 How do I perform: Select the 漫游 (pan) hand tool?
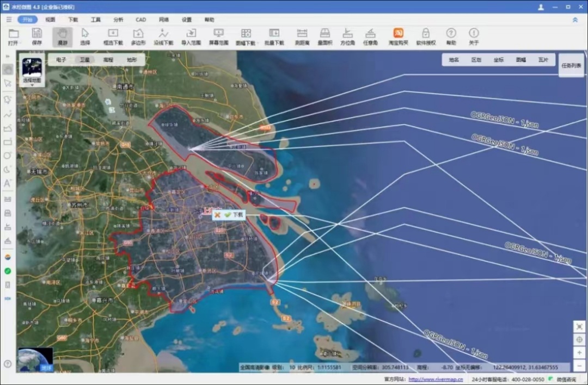click(x=62, y=36)
